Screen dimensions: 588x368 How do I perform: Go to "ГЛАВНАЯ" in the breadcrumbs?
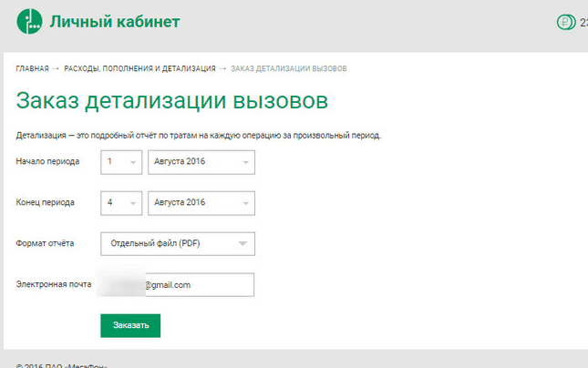(x=32, y=68)
